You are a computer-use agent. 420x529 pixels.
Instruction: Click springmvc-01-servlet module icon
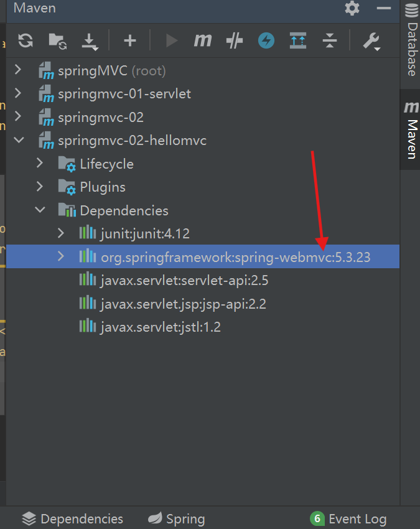(46, 94)
